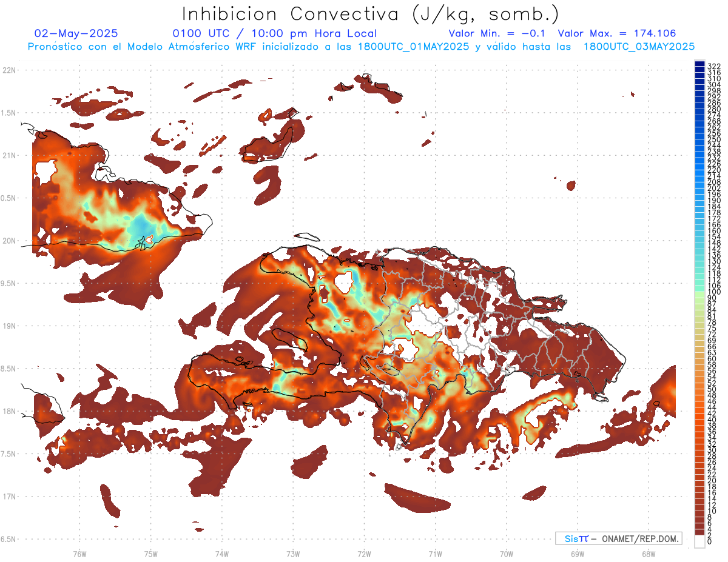The width and height of the screenshot is (728, 562).
Task: Click the colorbar value "72"
Action: (x=712, y=334)
